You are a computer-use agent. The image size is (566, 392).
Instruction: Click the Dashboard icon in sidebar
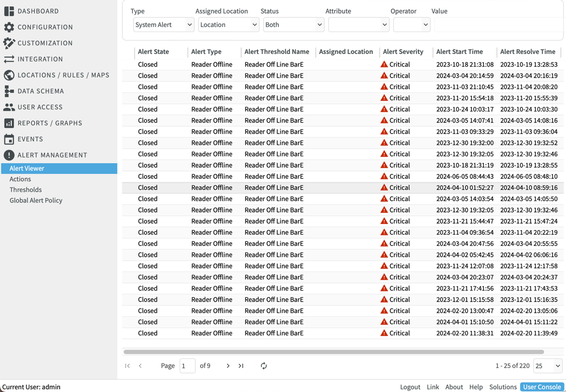coord(9,11)
